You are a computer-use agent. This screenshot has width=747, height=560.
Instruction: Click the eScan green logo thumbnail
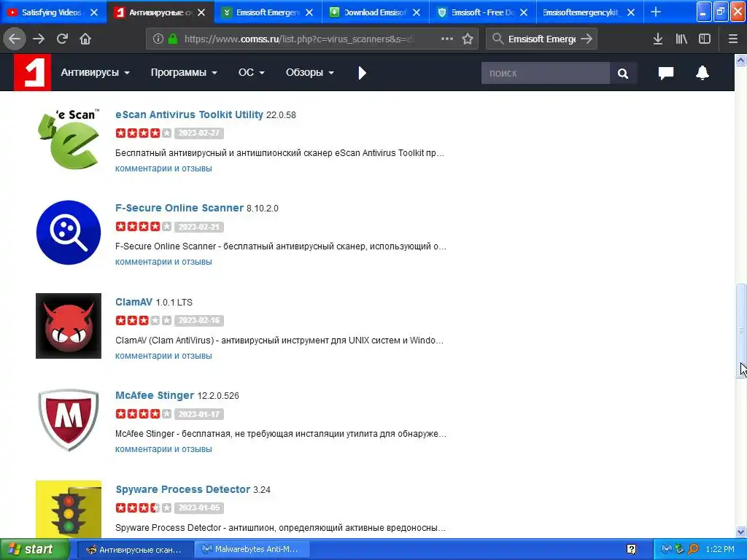coord(69,139)
